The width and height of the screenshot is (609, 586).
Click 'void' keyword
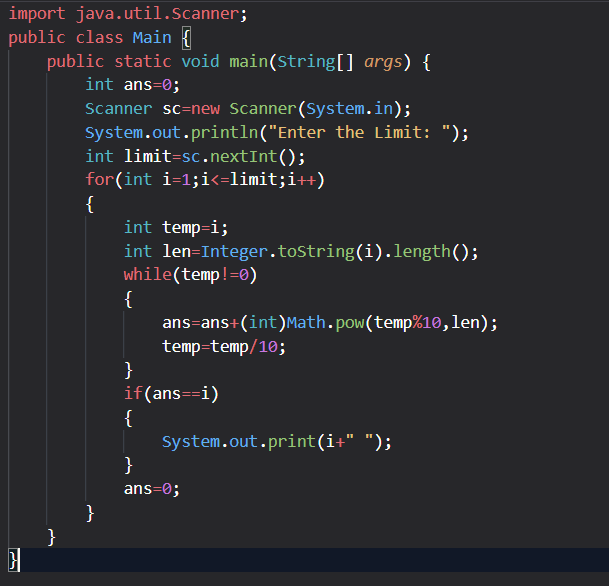[x=200, y=62]
